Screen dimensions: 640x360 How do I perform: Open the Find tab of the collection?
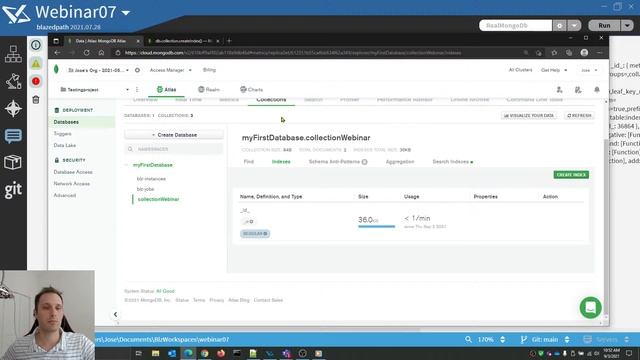(x=249, y=162)
